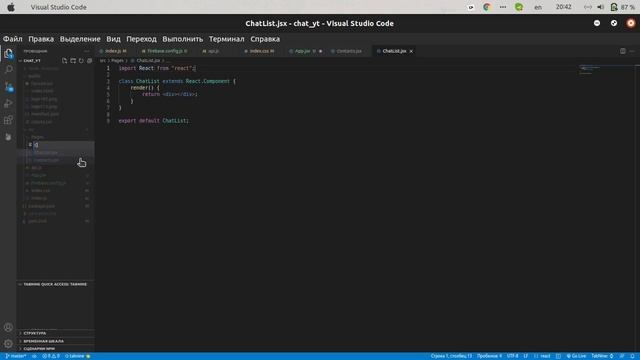Screen dimensions: 640x360
Task: Open the notifications bell in the status bar
Action: (x=632, y=356)
